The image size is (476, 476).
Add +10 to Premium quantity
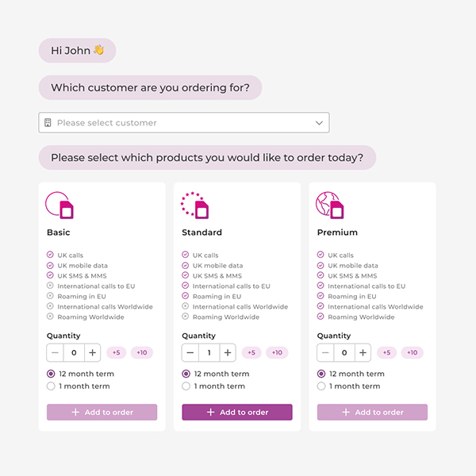point(412,352)
